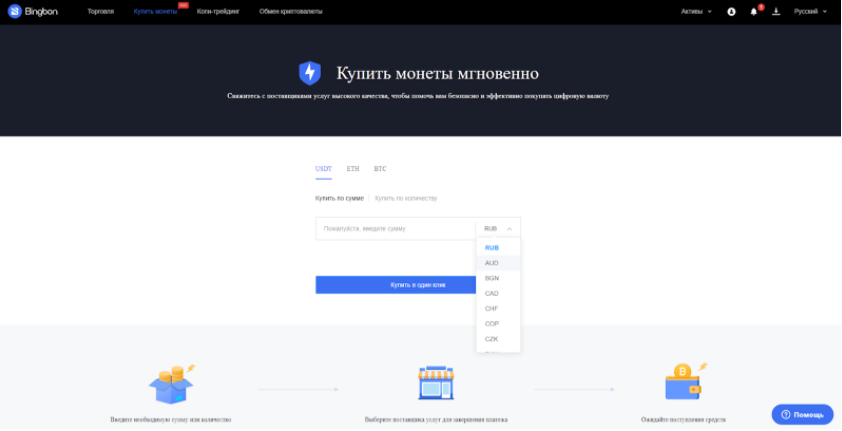Click the coin box illustration icon
The image size is (842, 431).
tap(169, 383)
